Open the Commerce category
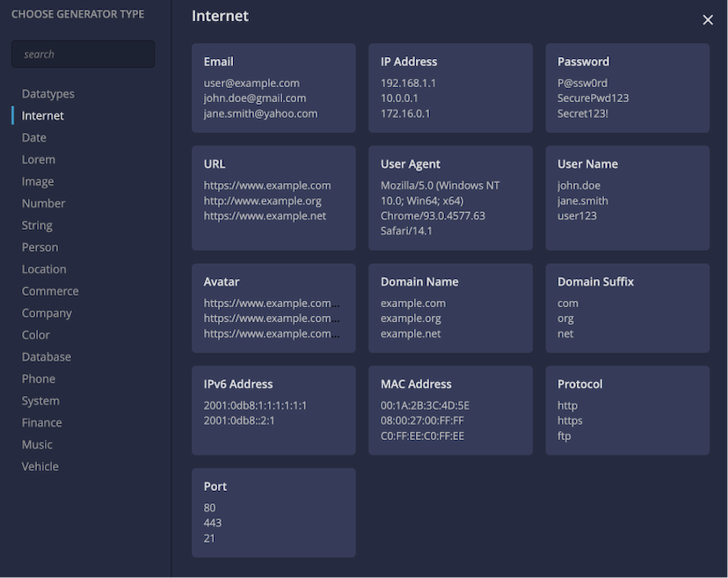 tap(50, 291)
